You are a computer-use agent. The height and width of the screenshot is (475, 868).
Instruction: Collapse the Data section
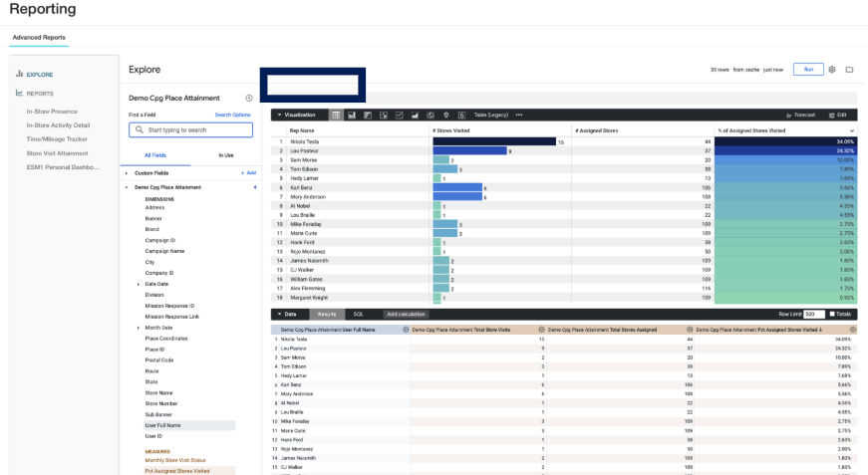(x=280, y=314)
